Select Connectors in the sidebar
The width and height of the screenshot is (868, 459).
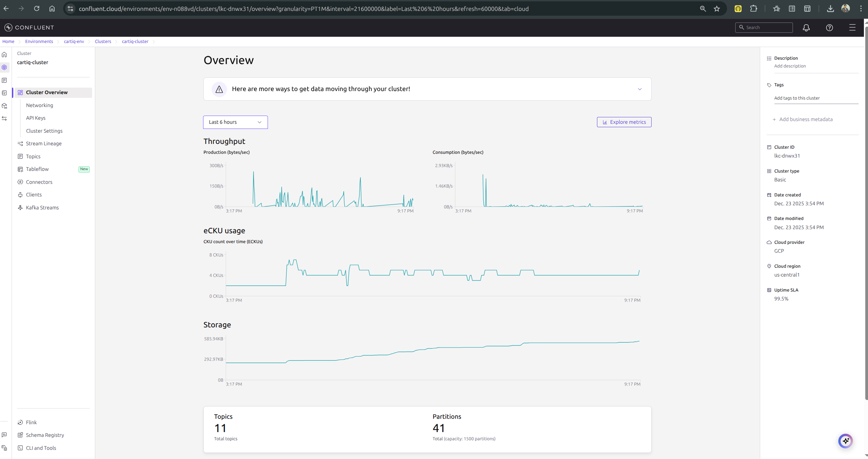click(x=39, y=182)
